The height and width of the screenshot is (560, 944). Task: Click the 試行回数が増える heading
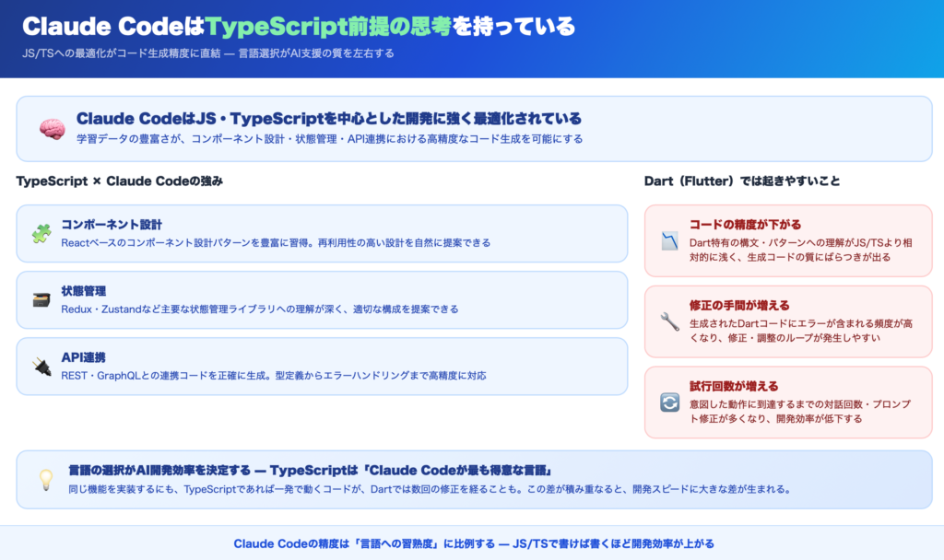pos(734,386)
